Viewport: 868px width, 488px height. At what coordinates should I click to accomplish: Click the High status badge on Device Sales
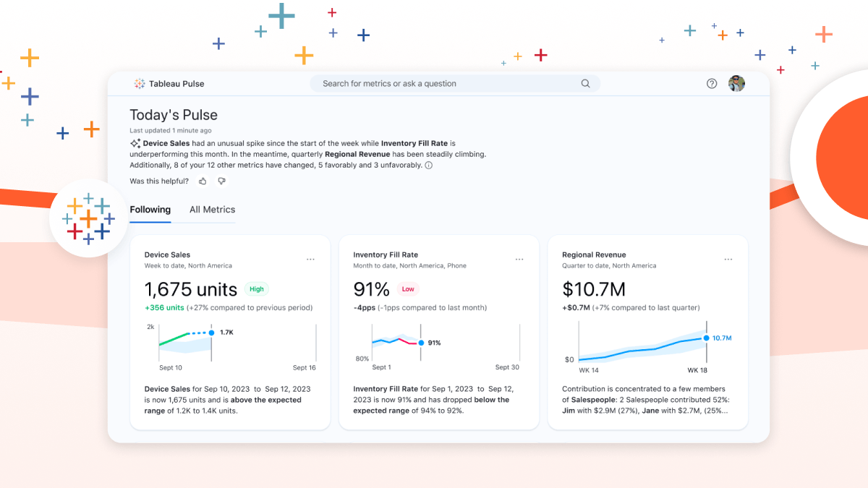point(256,288)
